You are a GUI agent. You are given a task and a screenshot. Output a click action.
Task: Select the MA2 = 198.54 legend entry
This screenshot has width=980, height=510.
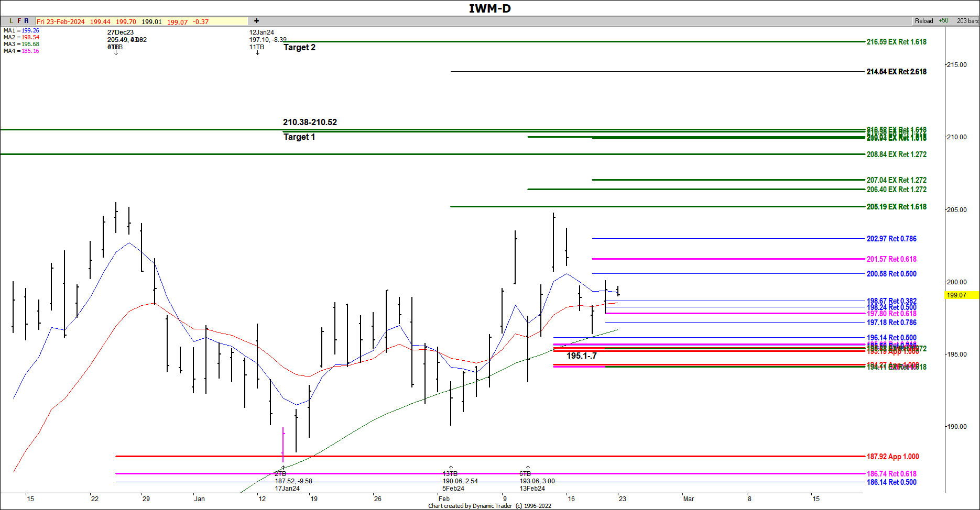(21, 37)
